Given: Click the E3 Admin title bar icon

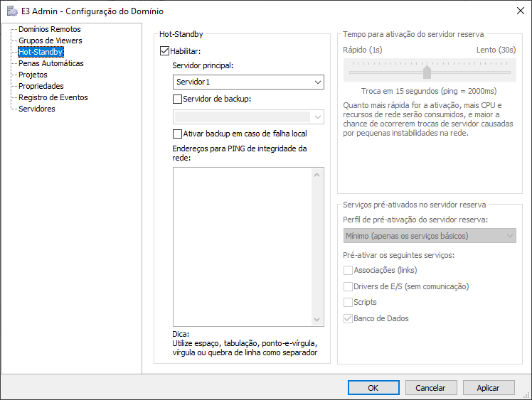Looking at the screenshot, I should pyautogui.click(x=12, y=11).
